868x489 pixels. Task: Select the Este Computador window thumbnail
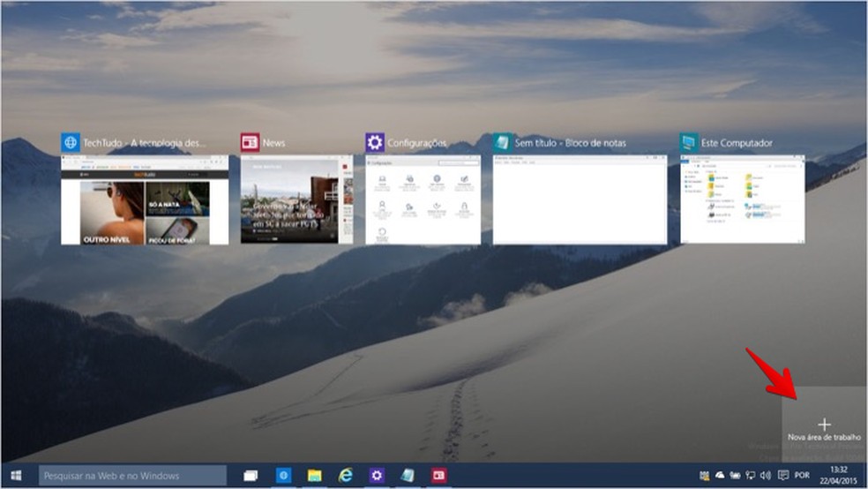click(x=743, y=199)
